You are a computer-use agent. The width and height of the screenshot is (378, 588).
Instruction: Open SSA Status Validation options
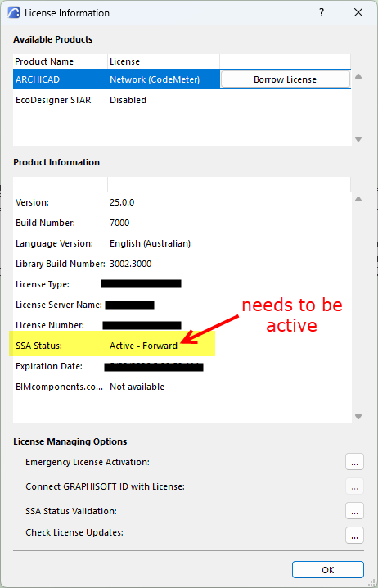point(354,511)
